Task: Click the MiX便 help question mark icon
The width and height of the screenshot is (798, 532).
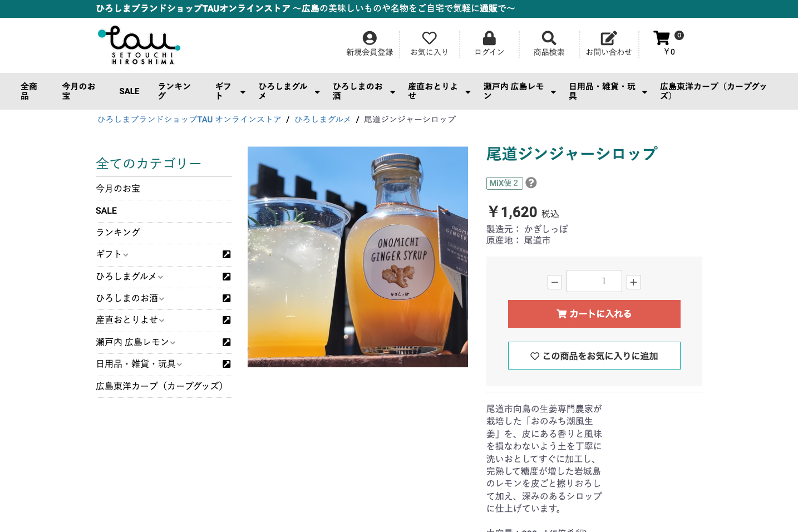Action: coord(531,183)
